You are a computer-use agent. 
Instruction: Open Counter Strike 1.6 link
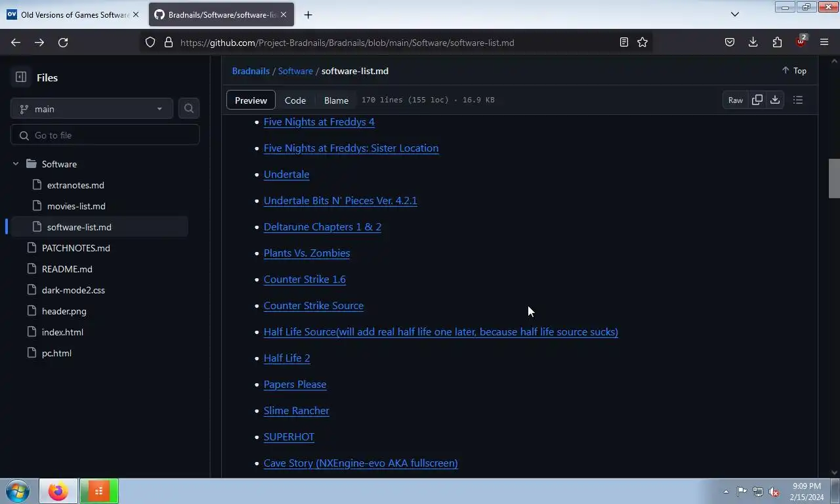click(x=304, y=279)
